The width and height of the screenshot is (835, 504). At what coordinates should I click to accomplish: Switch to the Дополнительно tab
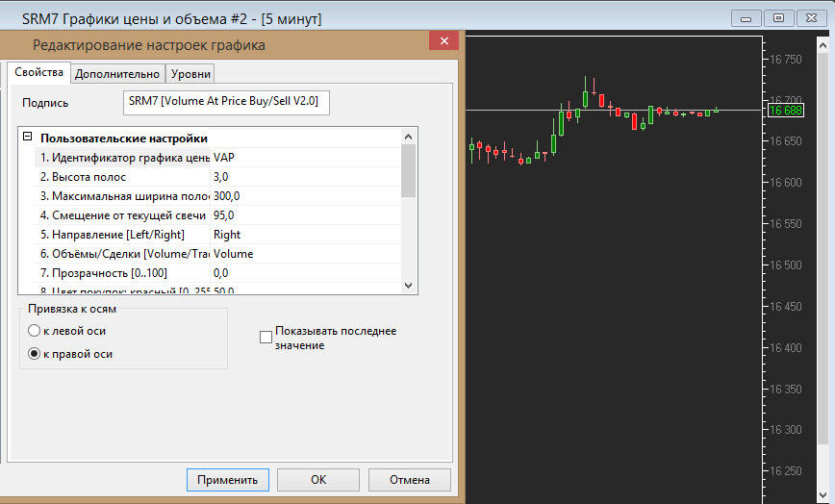[116, 74]
